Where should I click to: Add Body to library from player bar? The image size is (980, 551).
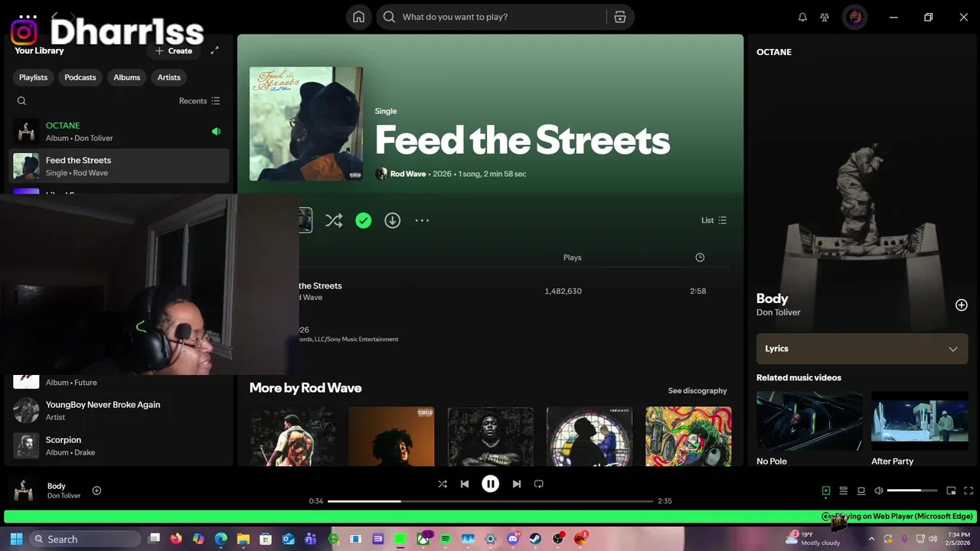tap(96, 491)
